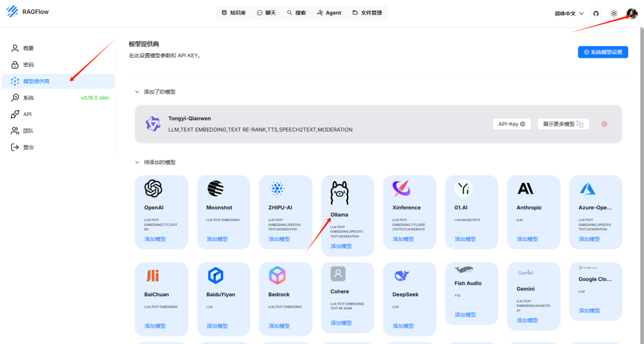Open 团队 in the sidebar

[x=58, y=131]
